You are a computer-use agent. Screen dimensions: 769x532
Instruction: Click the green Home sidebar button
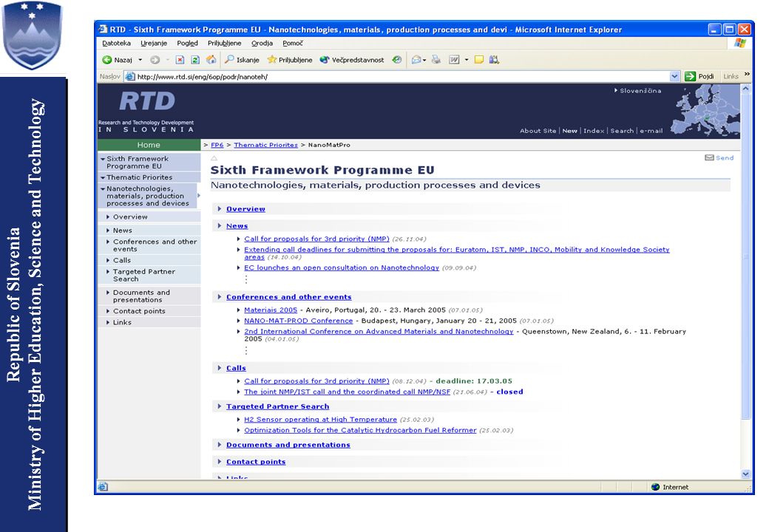point(149,145)
